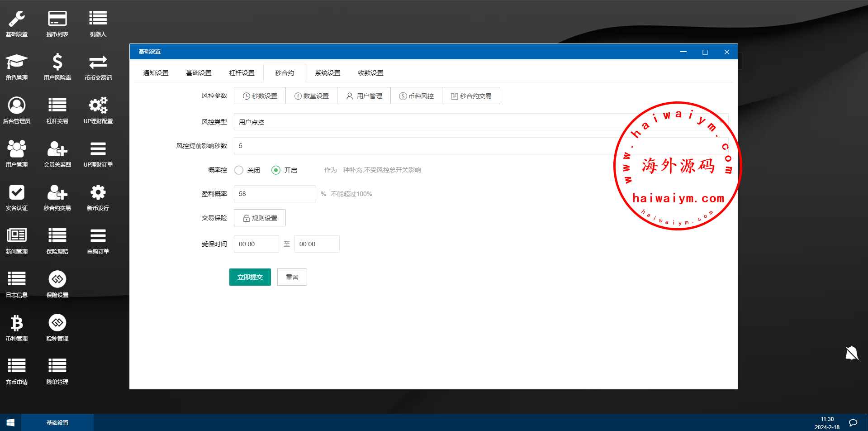Switch to the 收款设置 tab
Image resolution: width=868 pixels, height=431 pixels.
click(370, 73)
